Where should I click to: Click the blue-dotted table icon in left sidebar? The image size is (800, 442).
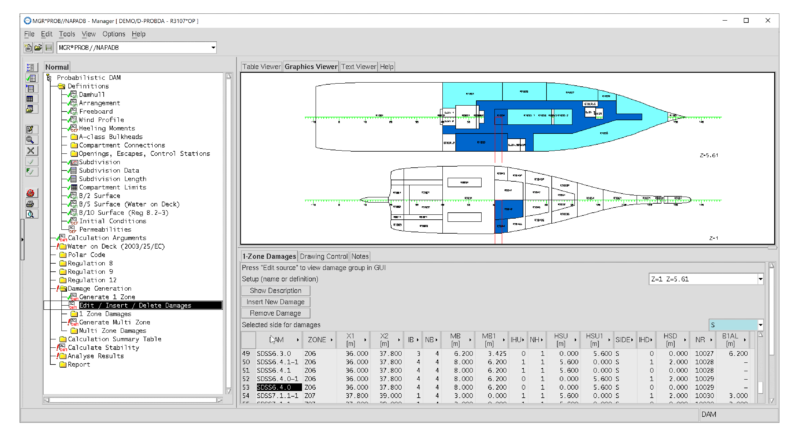pyautogui.click(x=31, y=88)
